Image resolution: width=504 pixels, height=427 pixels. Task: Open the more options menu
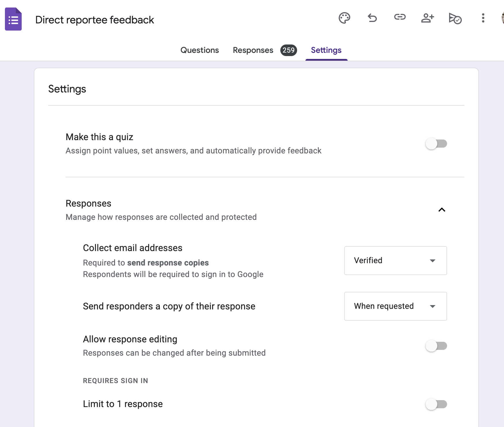tap(483, 18)
